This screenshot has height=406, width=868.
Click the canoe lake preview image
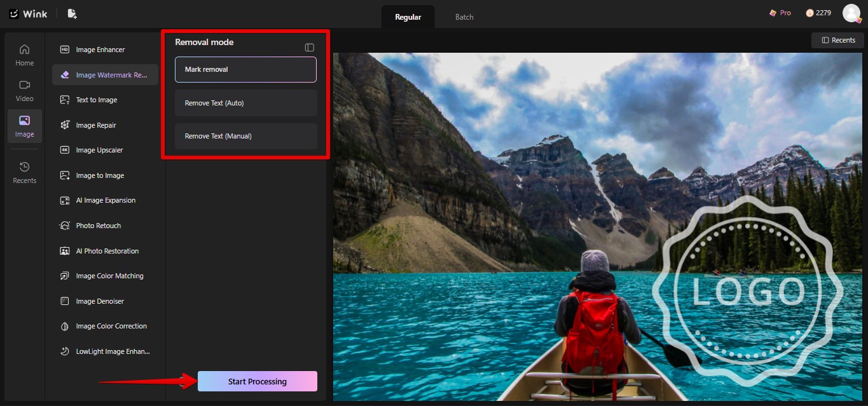(598, 227)
